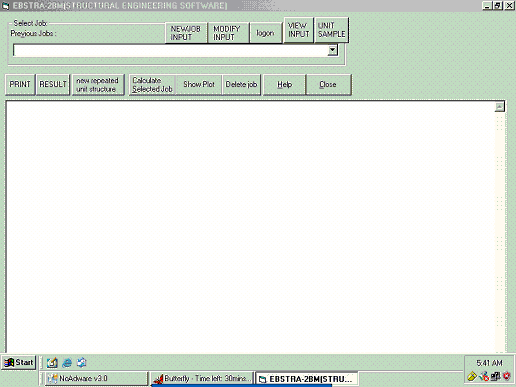Click the scroll up arrow of the output area

tap(499, 107)
